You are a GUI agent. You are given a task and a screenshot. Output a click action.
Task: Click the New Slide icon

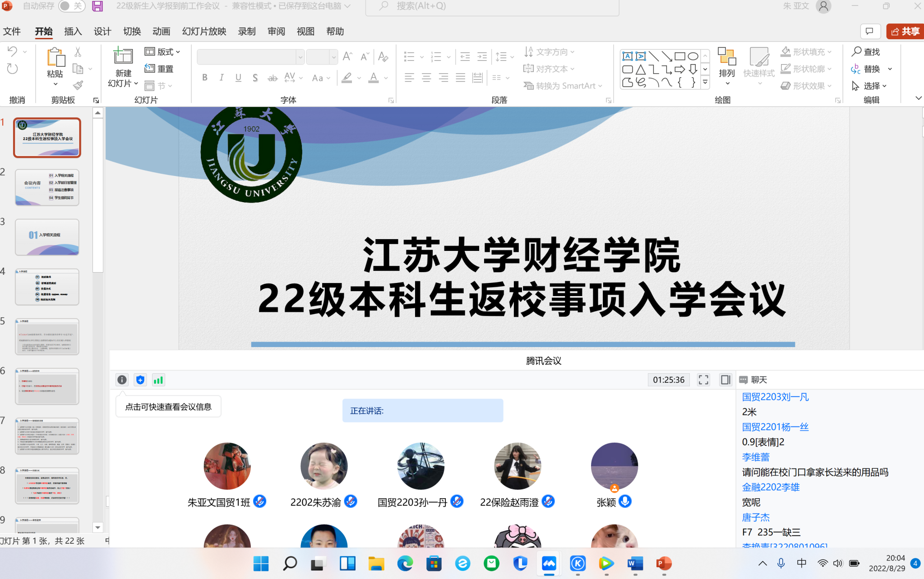(x=123, y=56)
